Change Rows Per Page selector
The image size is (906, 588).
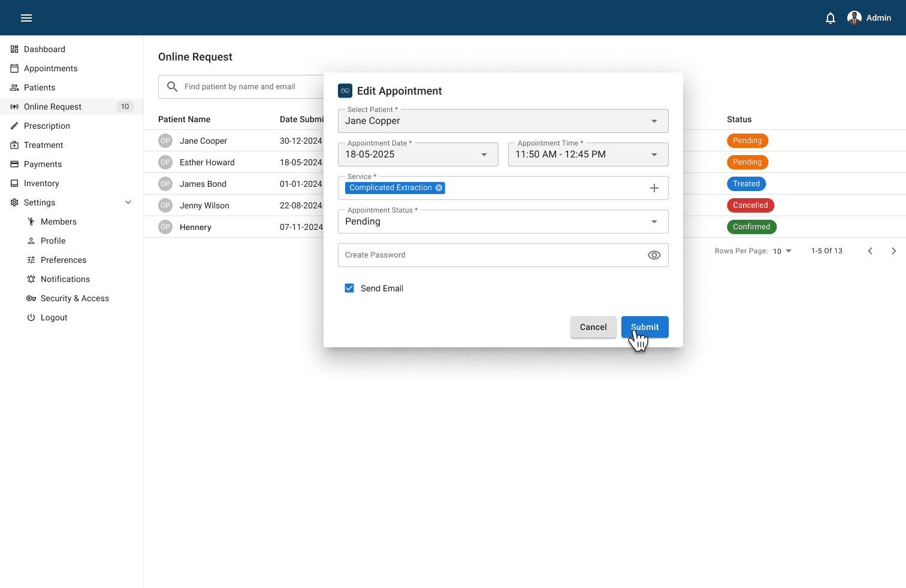[x=782, y=251]
